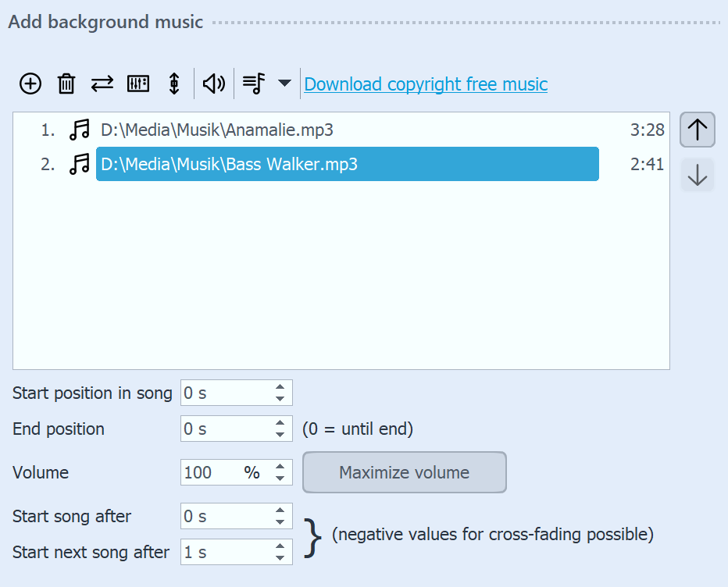Screen dimensions: 728x587
Task: Move Bass Walker.mp3 down the list
Action: (696, 175)
